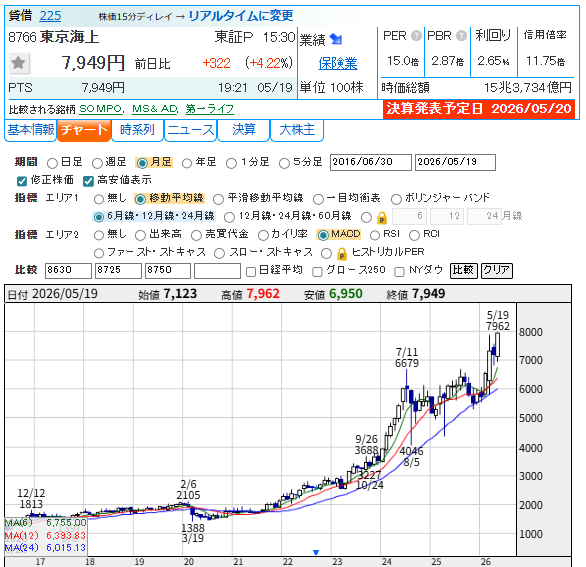
Task: Select スロー・ストキャス indicator
Action: click(x=219, y=253)
